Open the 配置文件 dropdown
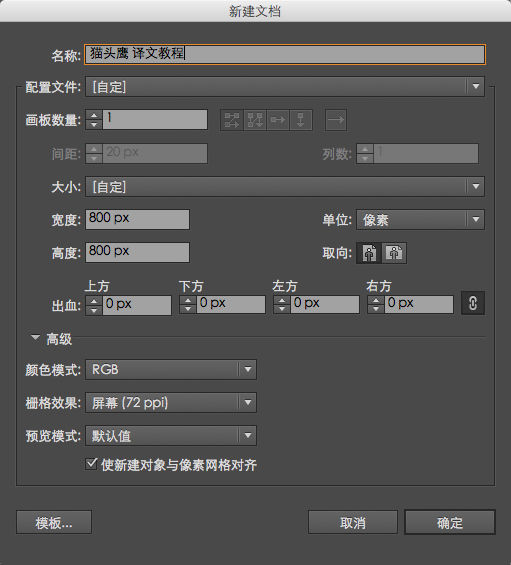The image size is (511, 565). [x=285, y=86]
